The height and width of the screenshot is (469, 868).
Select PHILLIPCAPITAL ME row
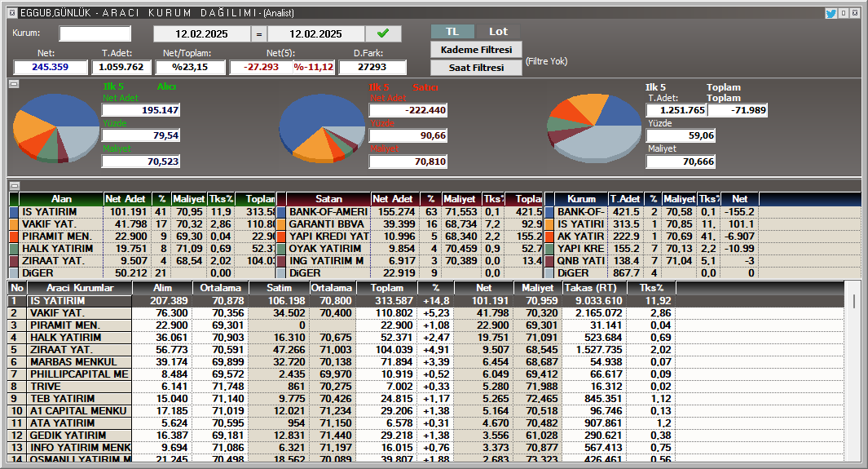click(x=425, y=374)
